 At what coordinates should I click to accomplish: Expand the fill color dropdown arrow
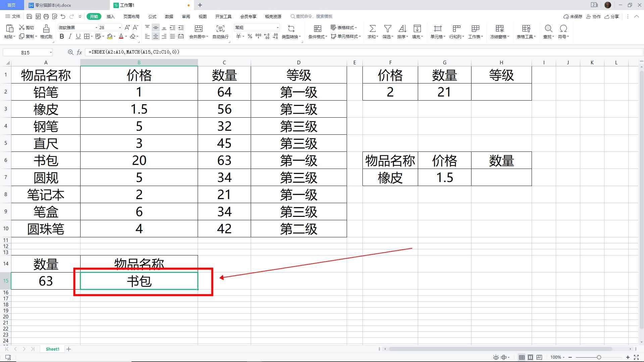114,37
